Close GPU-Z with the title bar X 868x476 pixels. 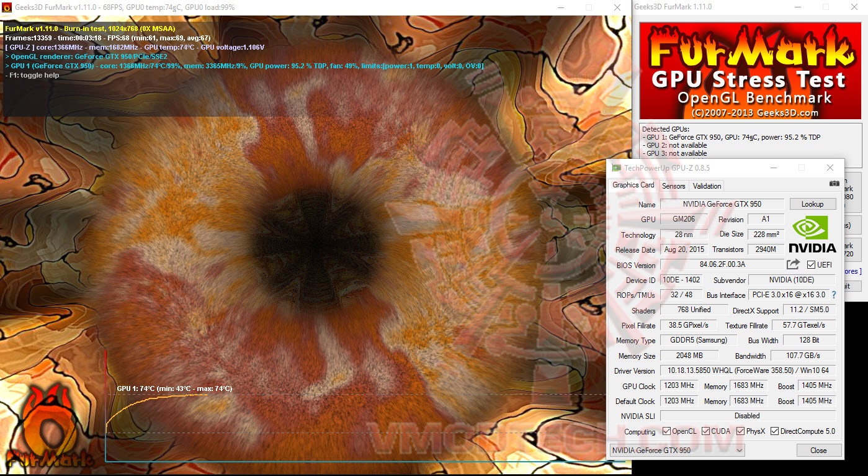coord(830,168)
